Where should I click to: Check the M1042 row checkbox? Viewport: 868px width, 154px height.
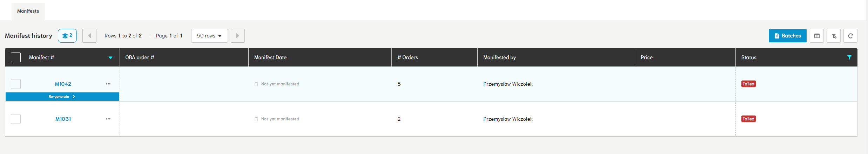[x=16, y=84]
